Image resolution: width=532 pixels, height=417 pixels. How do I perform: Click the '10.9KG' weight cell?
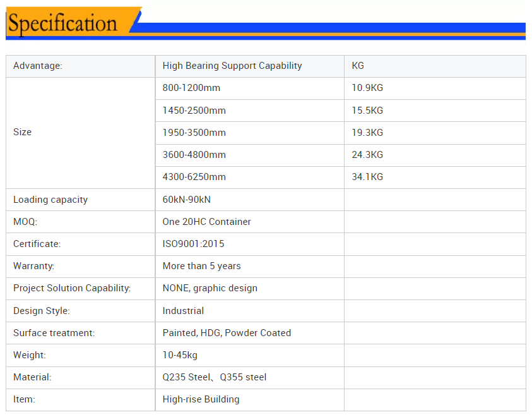435,88
